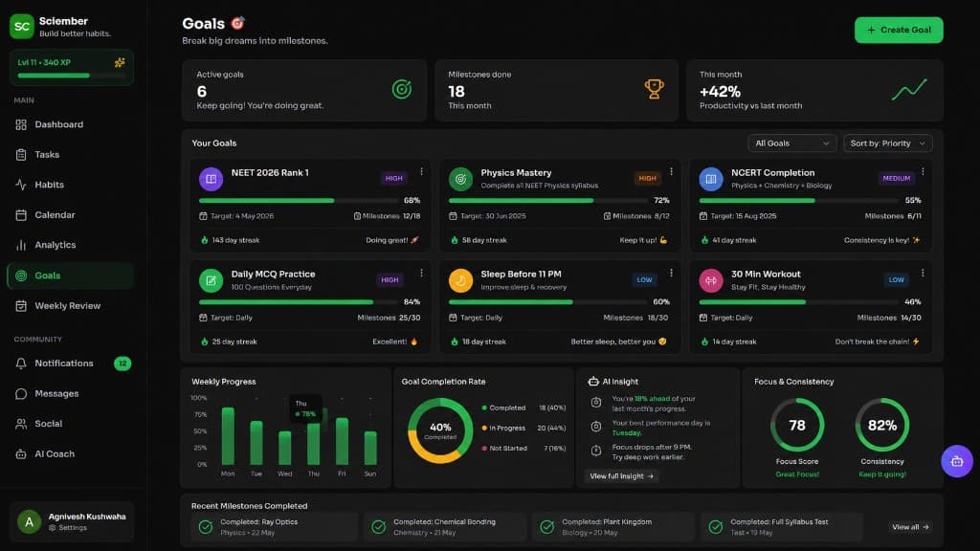Click View full insight link

point(621,476)
